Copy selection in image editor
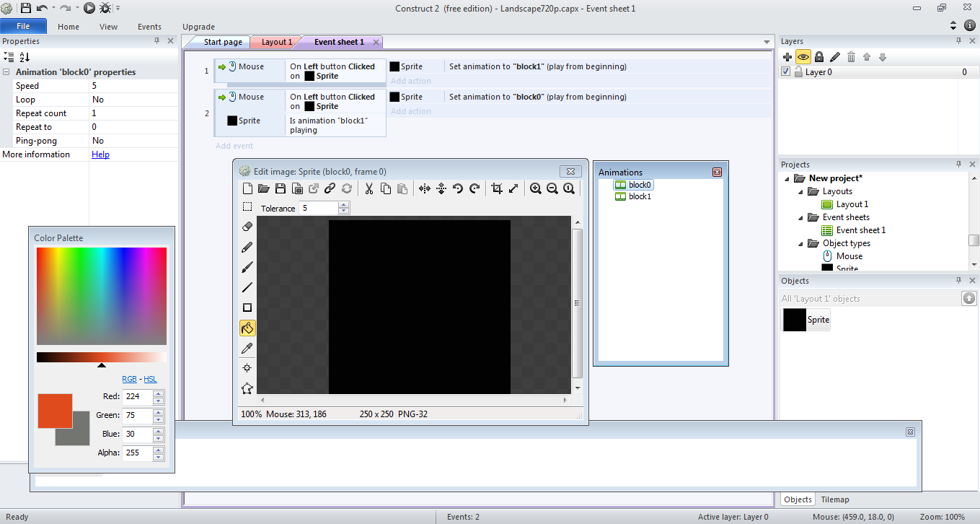The height and width of the screenshot is (524, 980). [386, 188]
